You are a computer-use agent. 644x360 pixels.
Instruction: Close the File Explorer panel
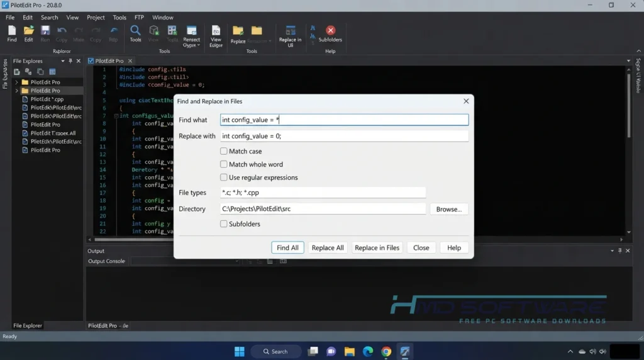click(79, 61)
